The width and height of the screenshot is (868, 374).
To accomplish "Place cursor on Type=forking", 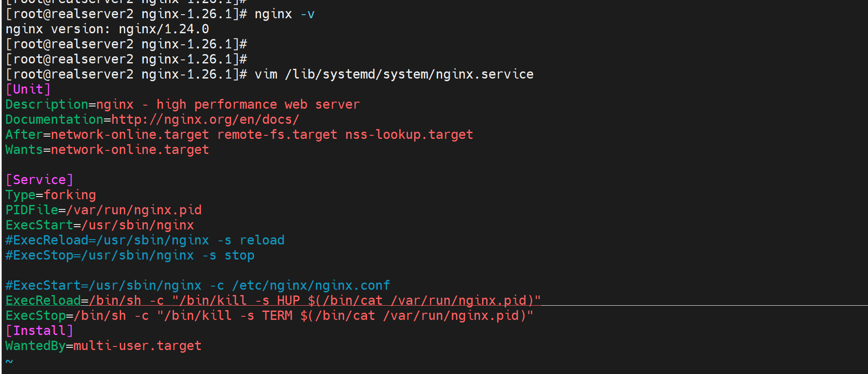I will click(51, 195).
